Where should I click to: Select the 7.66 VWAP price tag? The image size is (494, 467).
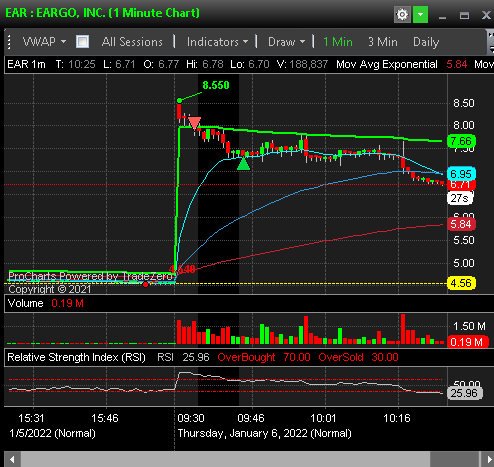click(x=461, y=141)
